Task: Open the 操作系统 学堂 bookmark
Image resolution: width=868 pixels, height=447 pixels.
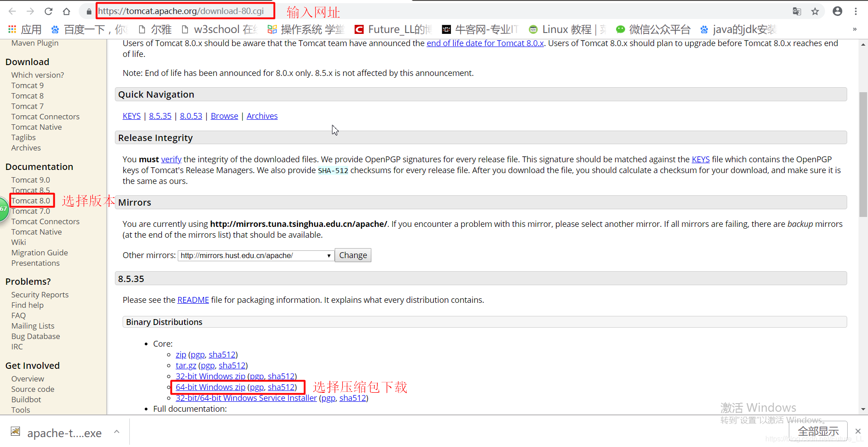Action: click(306, 29)
